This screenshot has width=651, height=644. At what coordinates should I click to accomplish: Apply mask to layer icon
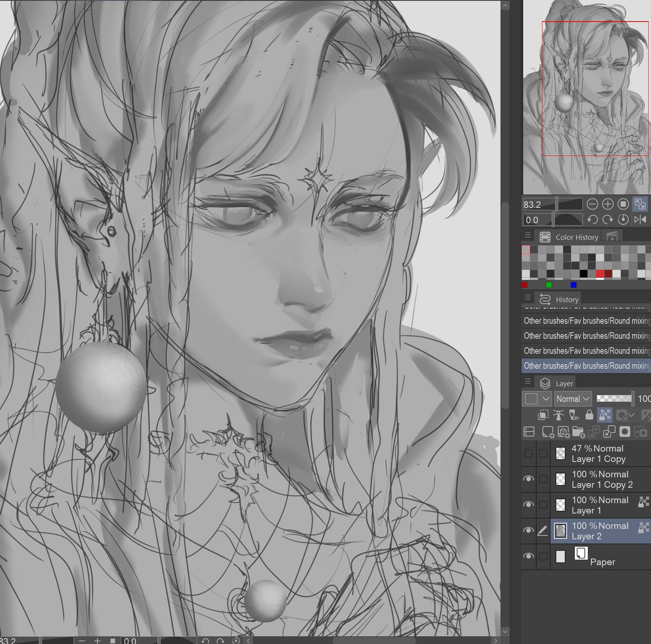tap(641, 432)
